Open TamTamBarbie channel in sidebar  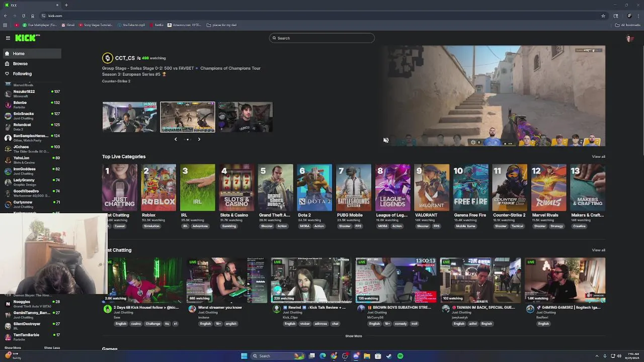click(31, 337)
